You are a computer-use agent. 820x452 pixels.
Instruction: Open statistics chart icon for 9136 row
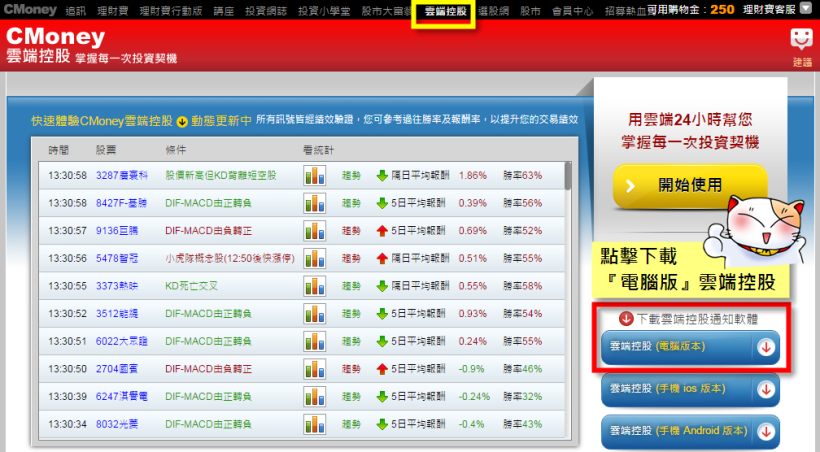[314, 231]
